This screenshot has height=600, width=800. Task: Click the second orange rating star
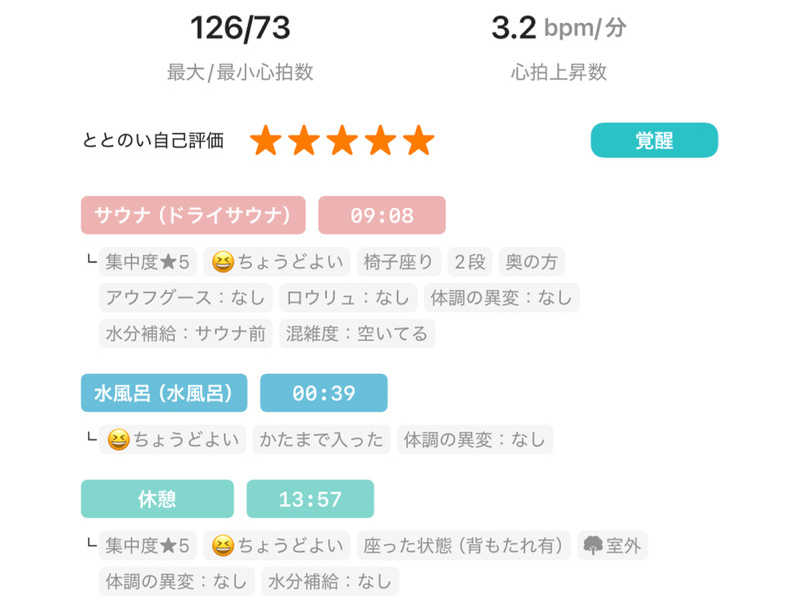tap(303, 141)
